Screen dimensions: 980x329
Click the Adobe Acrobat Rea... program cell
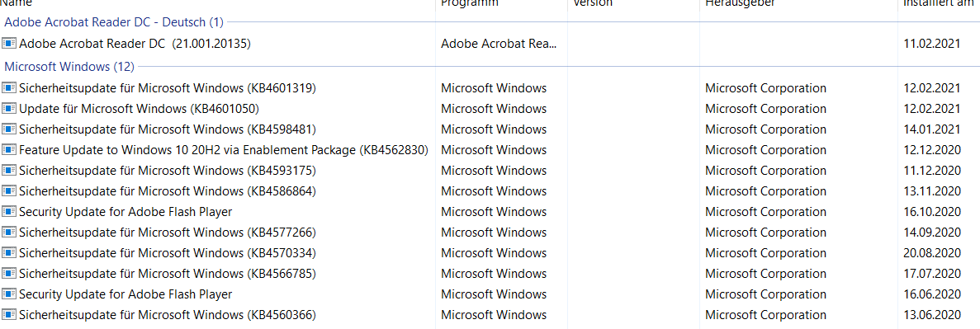[499, 43]
